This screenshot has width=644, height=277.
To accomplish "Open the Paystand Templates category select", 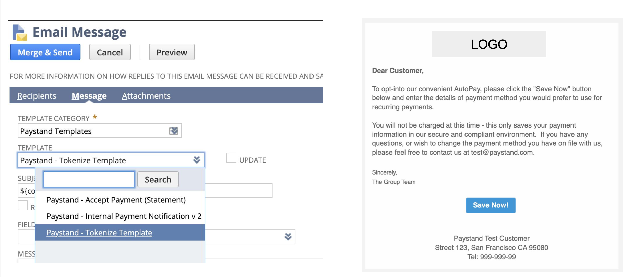I will 100,131.
